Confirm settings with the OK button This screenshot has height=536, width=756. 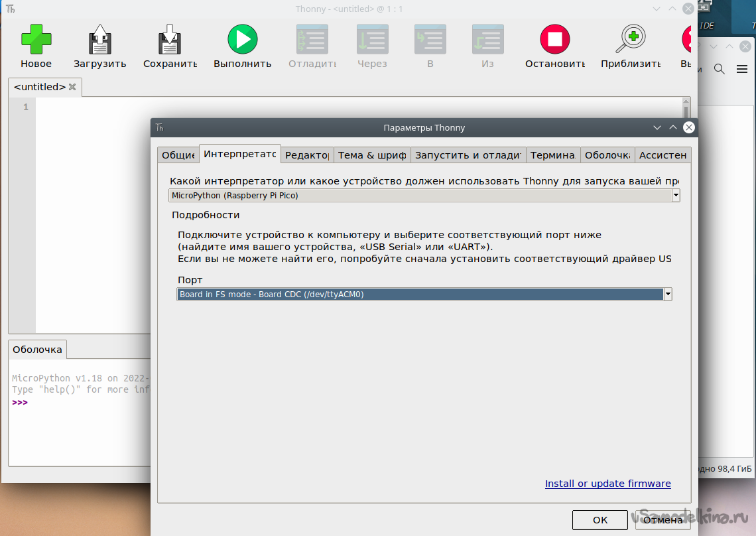(x=599, y=519)
